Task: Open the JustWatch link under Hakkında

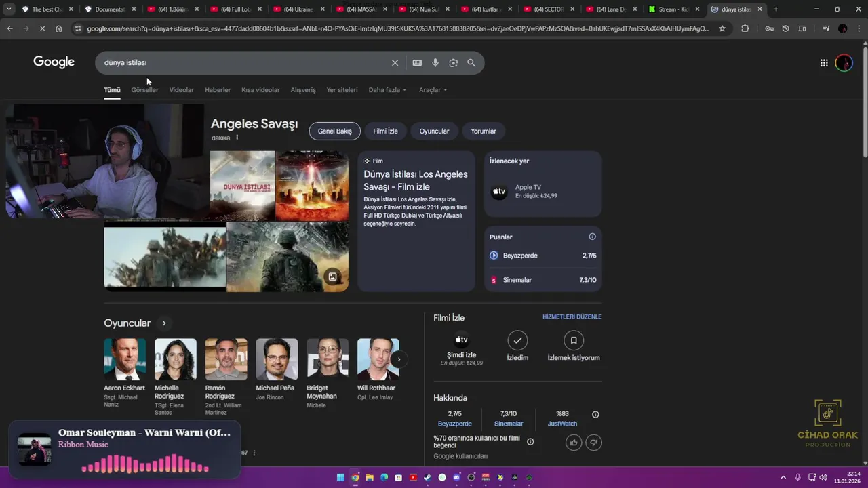Action: point(562,424)
